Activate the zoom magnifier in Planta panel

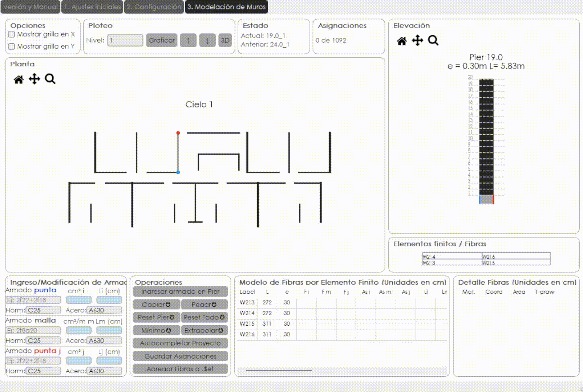pos(50,79)
